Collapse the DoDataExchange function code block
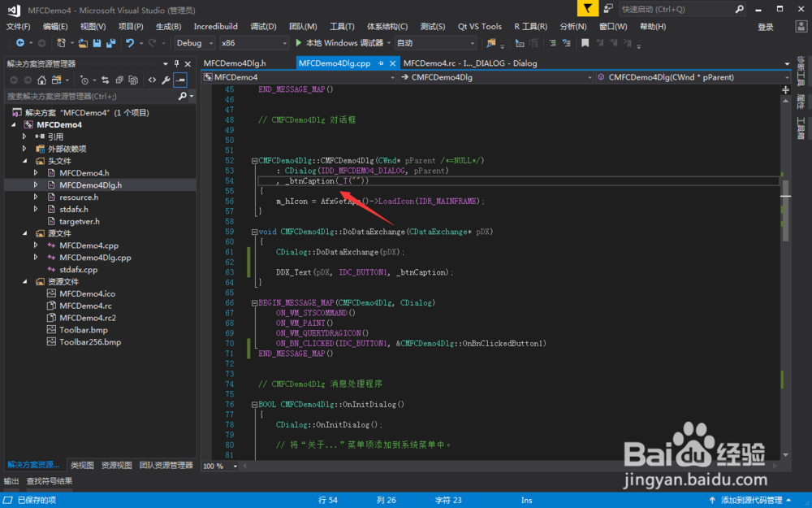 (254, 232)
